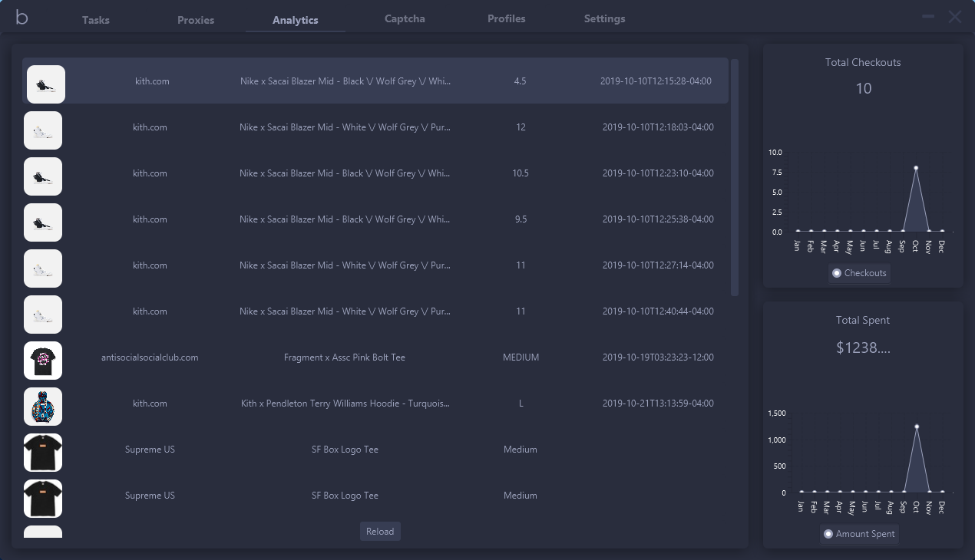This screenshot has width=975, height=560.
Task: Click the shoe thumbnail for size 12
Action: [x=43, y=130]
